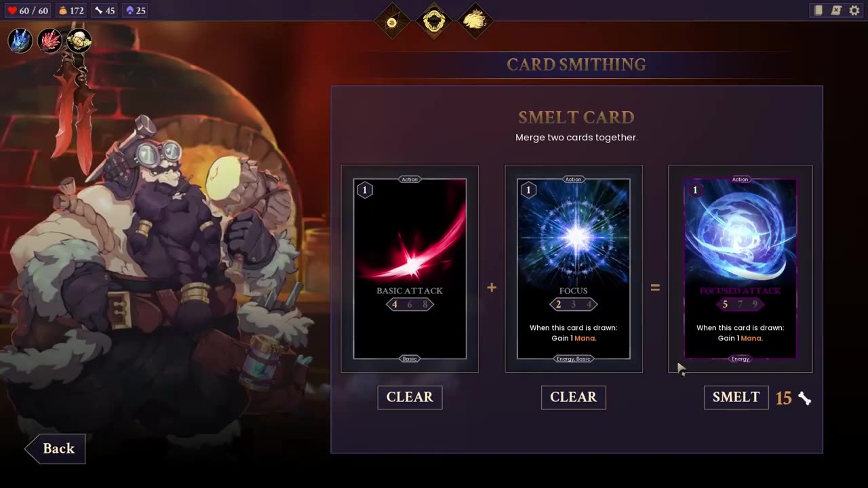This screenshot has height=488, width=868.
Task: Select the golden skull relic icon
Action: pos(79,41)
